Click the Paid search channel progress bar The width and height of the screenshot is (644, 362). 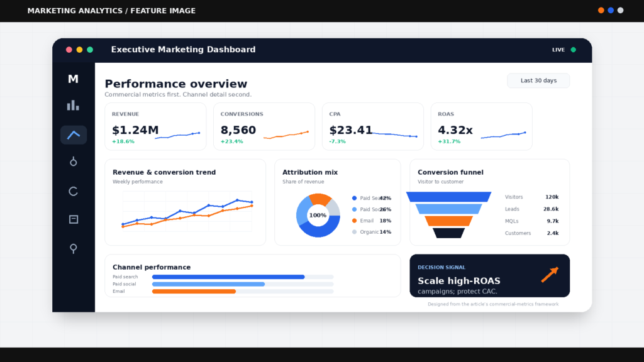(243, 277)
